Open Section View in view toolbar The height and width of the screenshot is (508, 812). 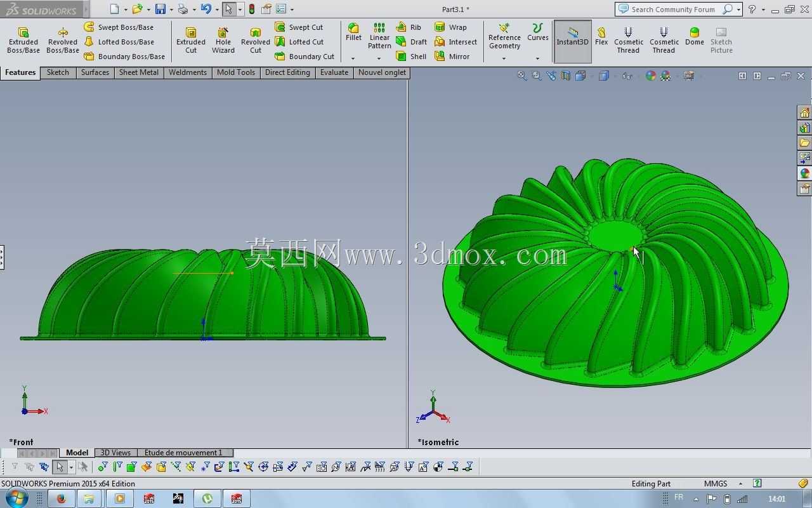[566, 76]
